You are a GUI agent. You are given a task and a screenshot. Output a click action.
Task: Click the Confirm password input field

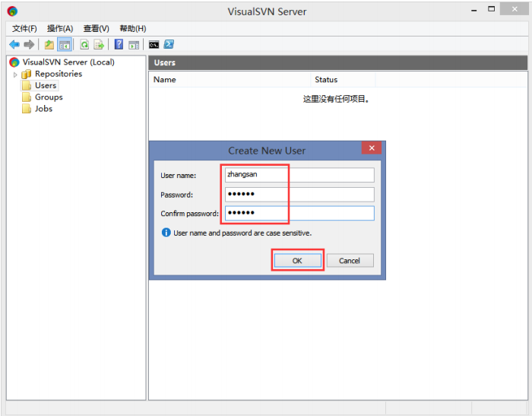coord(299,213)
